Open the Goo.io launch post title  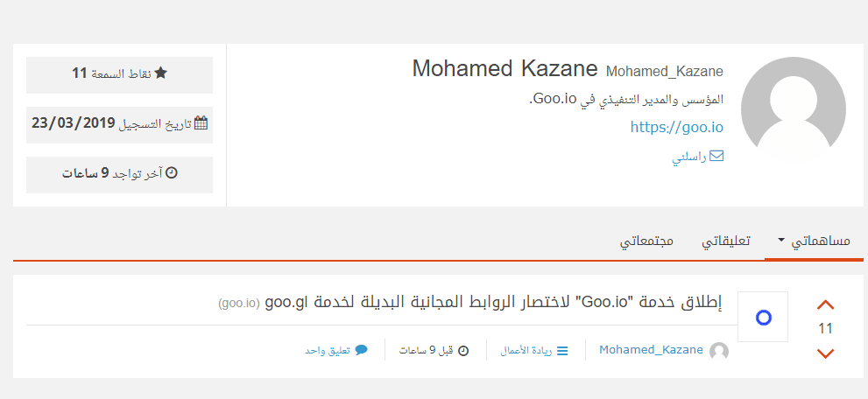point(494,303)
